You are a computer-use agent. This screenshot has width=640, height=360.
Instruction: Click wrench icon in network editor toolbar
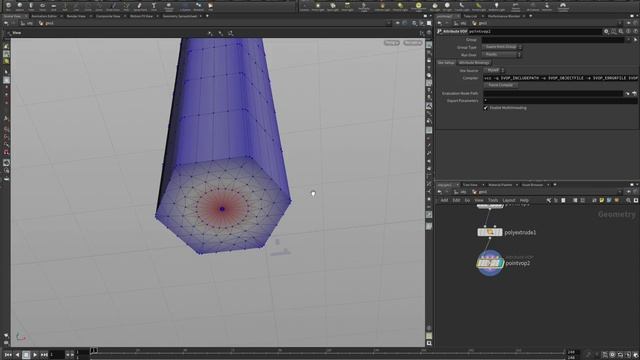(549, 200)
